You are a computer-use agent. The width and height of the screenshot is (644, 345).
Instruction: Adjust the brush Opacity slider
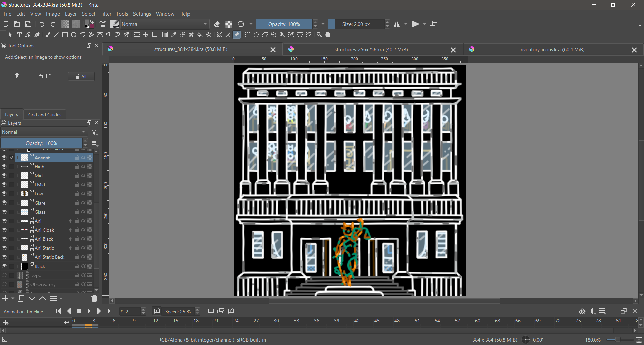click(284, 24)
